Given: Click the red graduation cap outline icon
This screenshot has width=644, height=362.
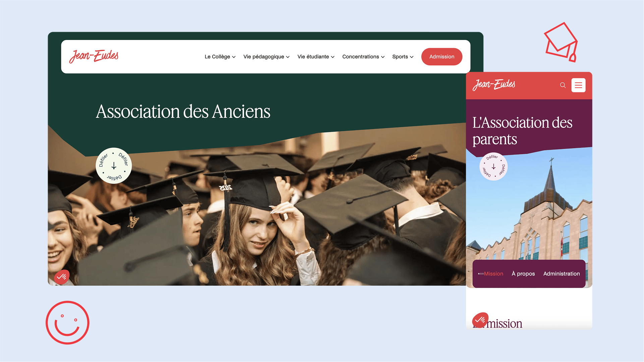Looking at the screenshot, I should (x=561, y=42).
